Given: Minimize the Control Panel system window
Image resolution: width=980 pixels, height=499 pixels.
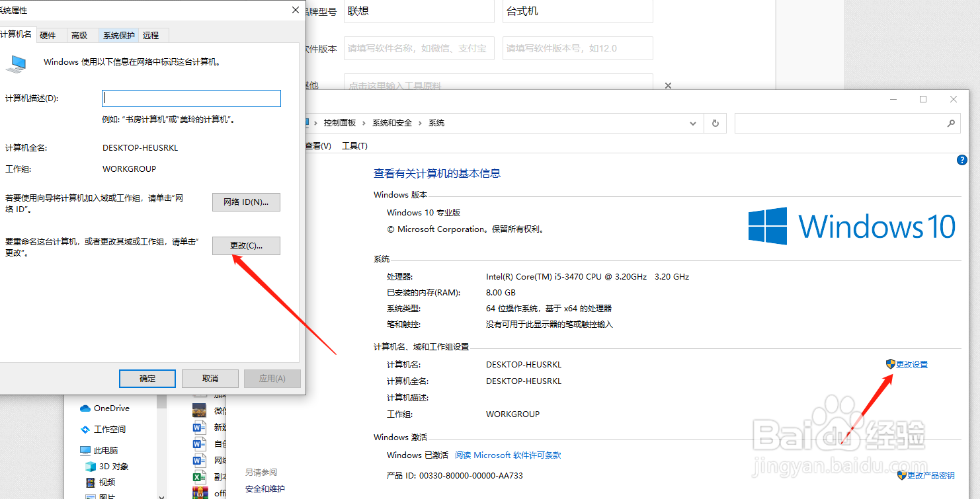Looking at the screenshot, I should [893, 99].
